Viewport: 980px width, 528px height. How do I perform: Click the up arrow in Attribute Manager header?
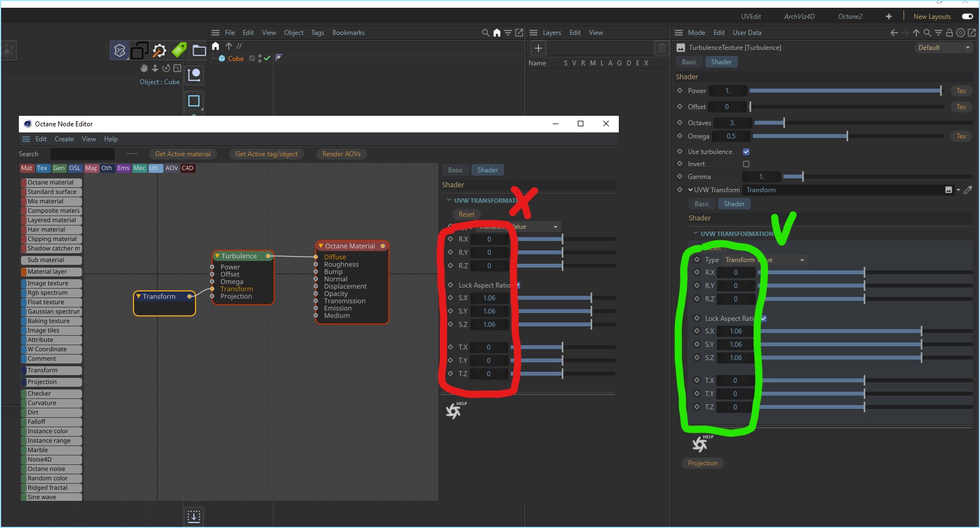pos(916,33)
